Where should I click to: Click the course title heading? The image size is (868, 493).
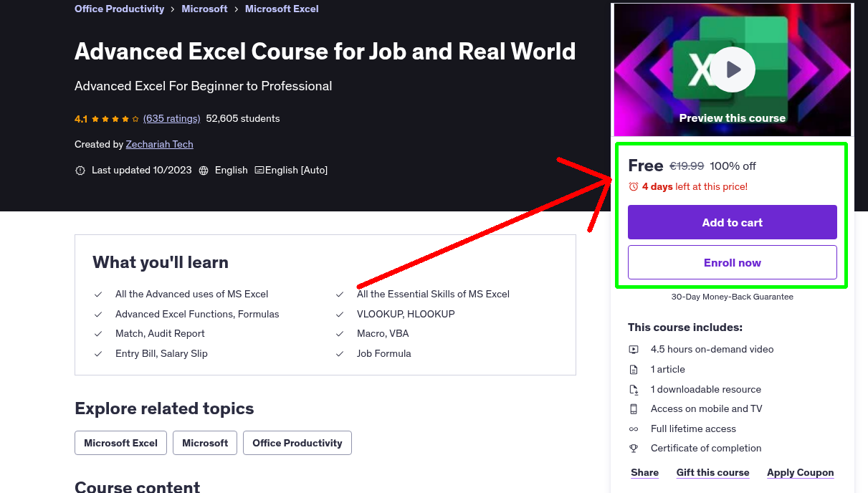[325, 51]
